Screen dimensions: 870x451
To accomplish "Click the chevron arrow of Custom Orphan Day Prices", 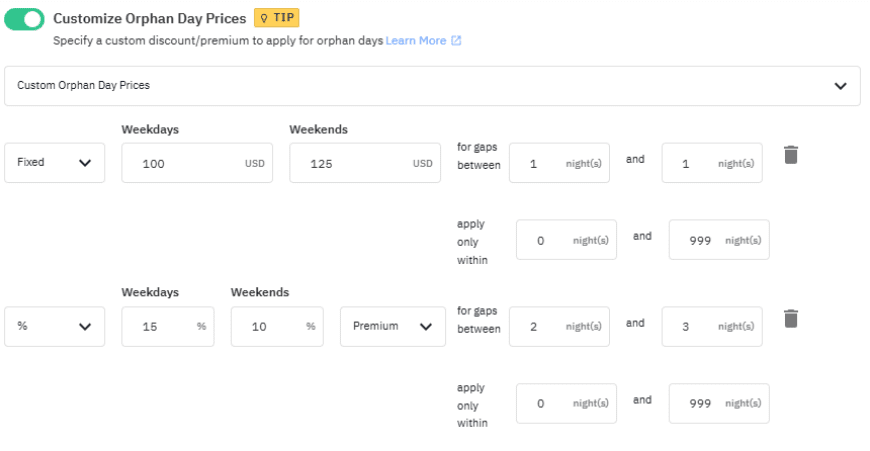I will click(840, 86).
